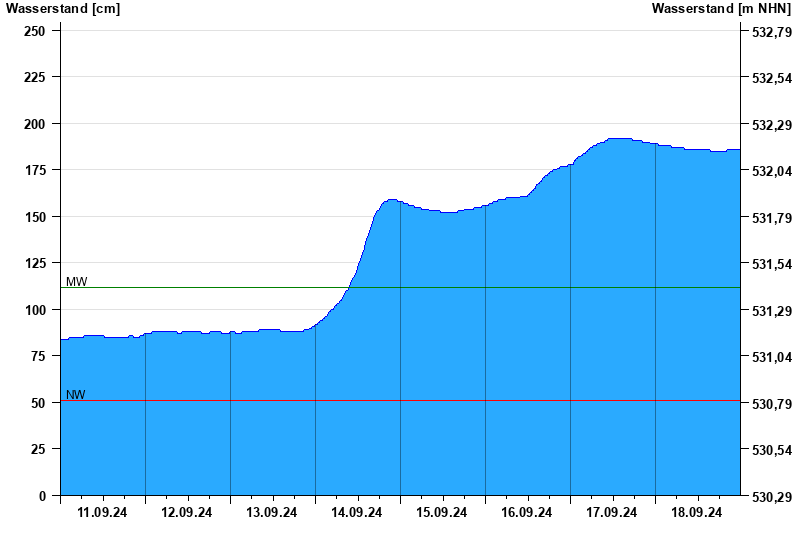Click the Wasserstand [cm] axis title
Viewport: 800px width, 550px height.
63,8
